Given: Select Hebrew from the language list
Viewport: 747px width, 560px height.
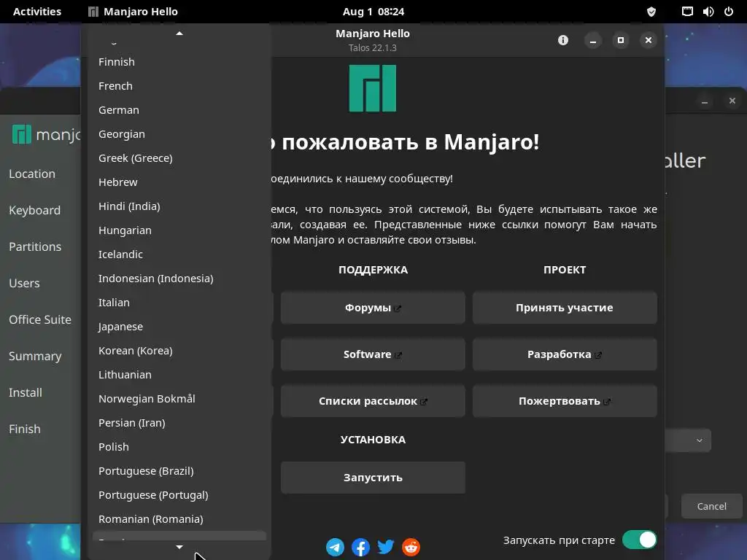Looking at the screenshot, I should tap(179, 182).
